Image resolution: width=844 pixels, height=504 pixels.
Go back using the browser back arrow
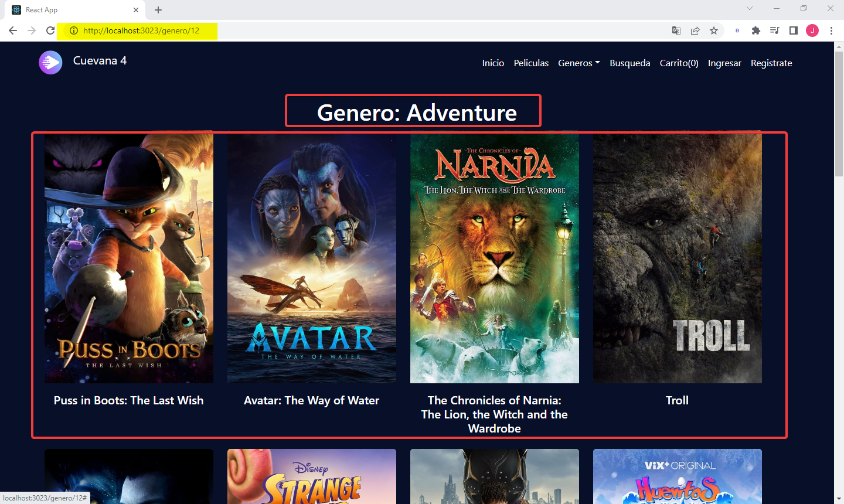click(13, 30)
